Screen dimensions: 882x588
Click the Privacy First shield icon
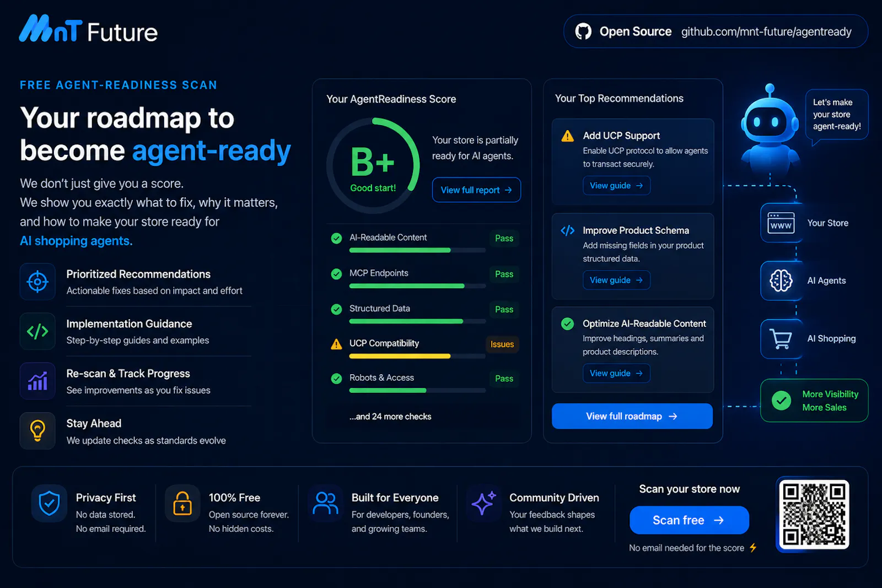(49, 503)
